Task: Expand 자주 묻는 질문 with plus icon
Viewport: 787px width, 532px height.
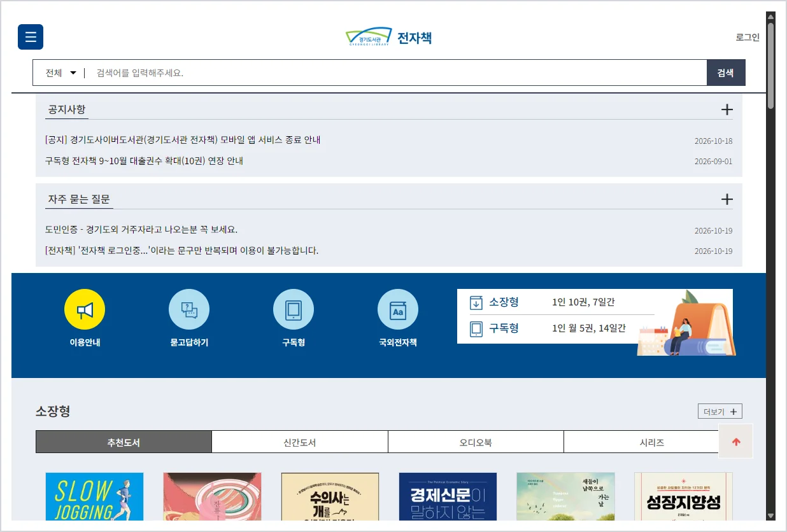Action: point(727,199)
